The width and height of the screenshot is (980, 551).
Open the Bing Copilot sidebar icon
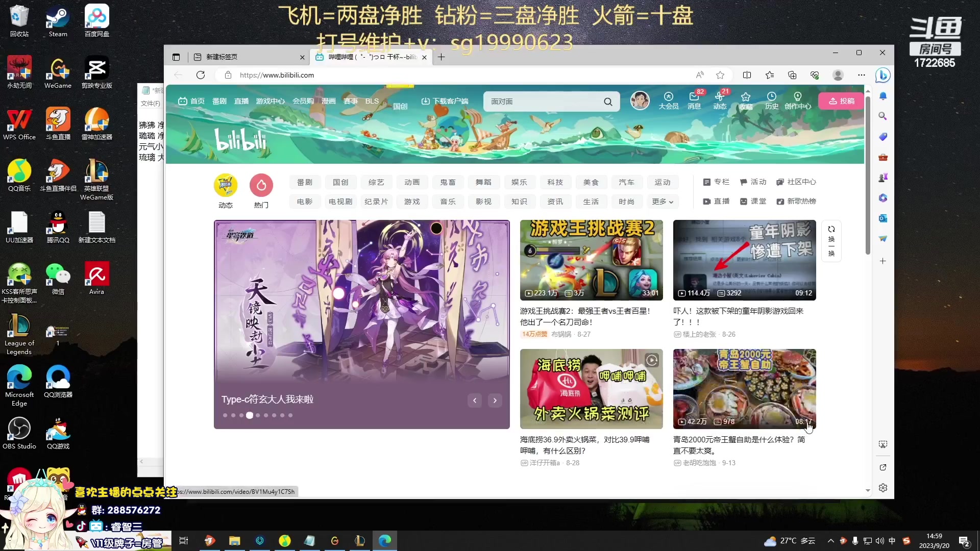tap(883, 75)
